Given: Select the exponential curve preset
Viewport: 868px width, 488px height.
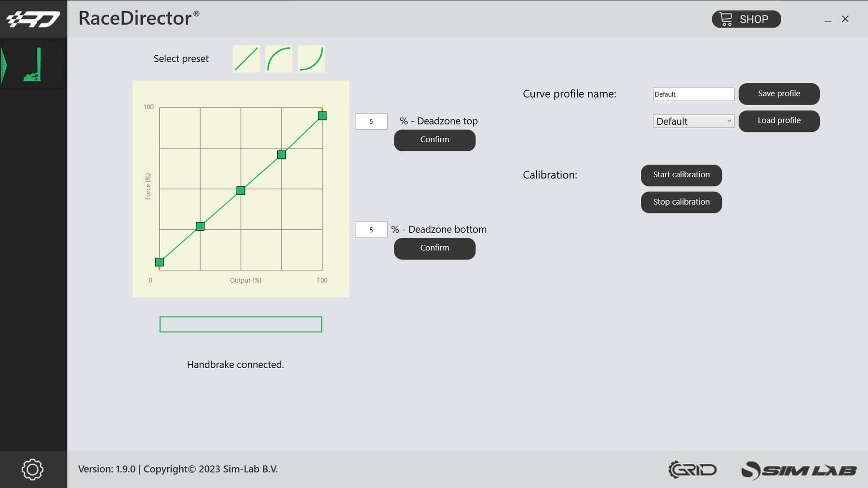Looking at the screenshot, I should tap(311, 58).
